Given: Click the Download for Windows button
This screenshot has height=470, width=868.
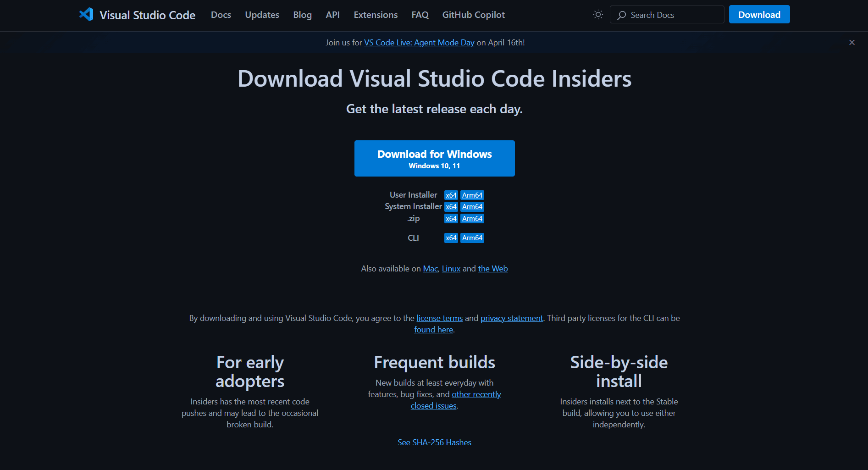Looking at the screenshot, I should (x=435, y=158).
